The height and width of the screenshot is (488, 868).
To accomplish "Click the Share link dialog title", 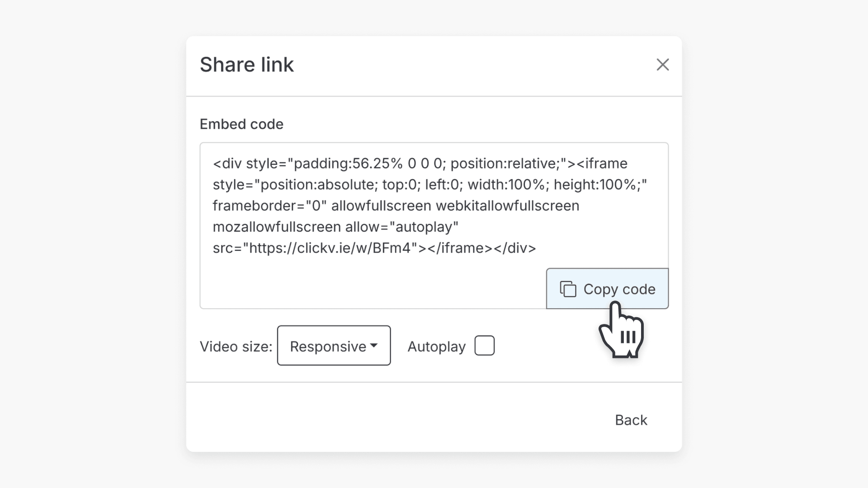I will pyautogui.click(x=247, y=64).
